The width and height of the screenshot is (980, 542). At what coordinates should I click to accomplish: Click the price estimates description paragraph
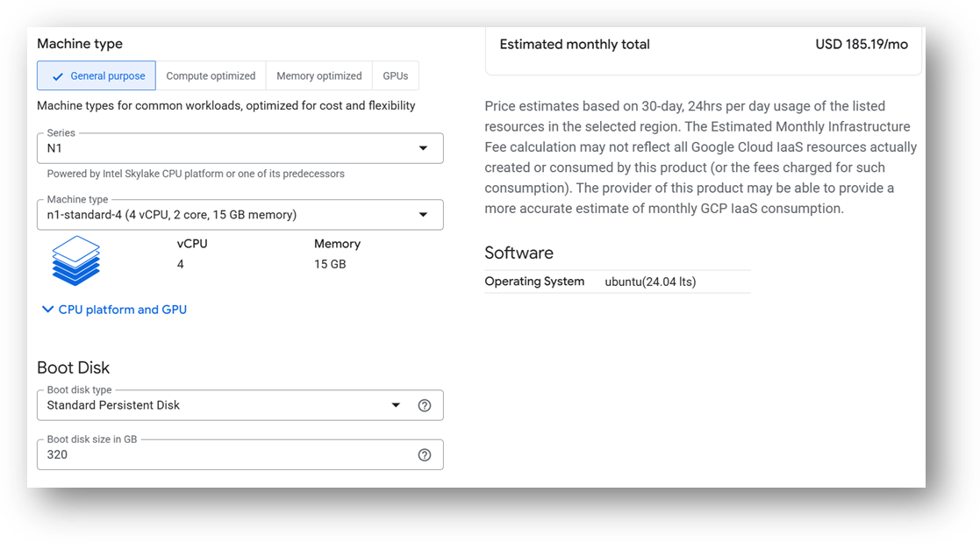coord(700,157)
